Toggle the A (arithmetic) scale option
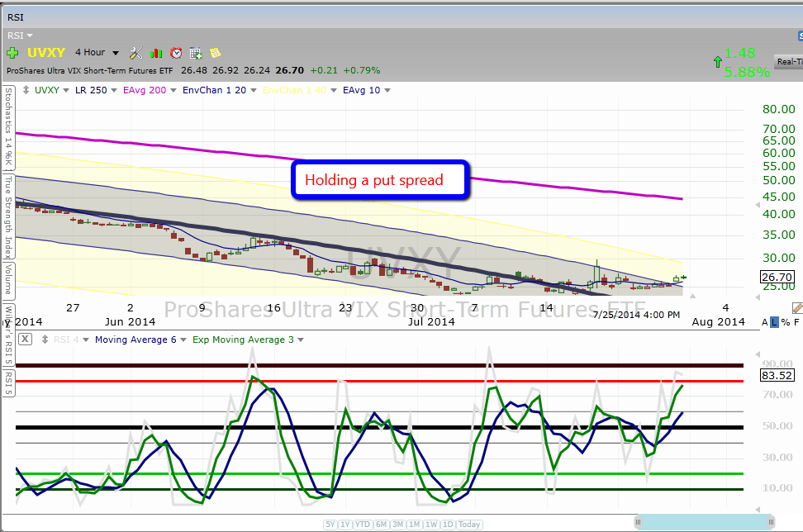803x532 pixels. (765, 322)
